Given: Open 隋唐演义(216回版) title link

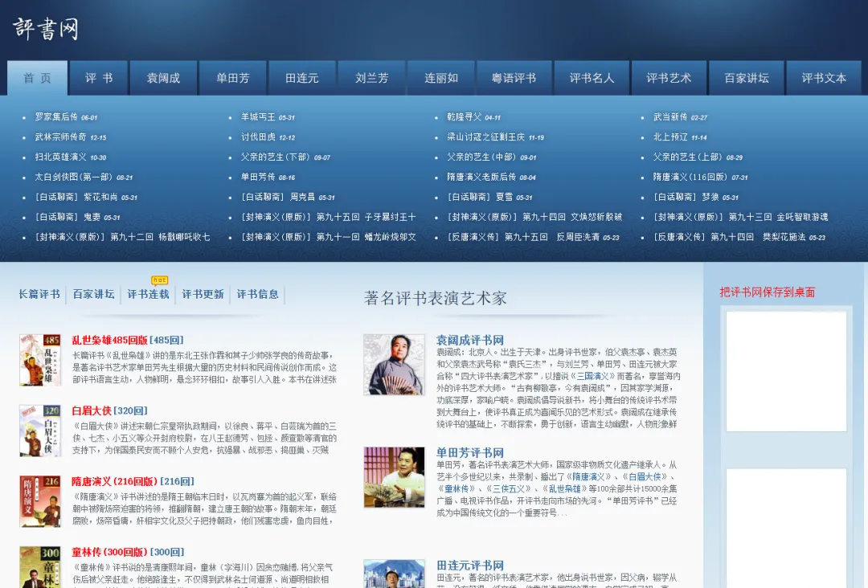Looking at the screenshot, I should 115,481.
